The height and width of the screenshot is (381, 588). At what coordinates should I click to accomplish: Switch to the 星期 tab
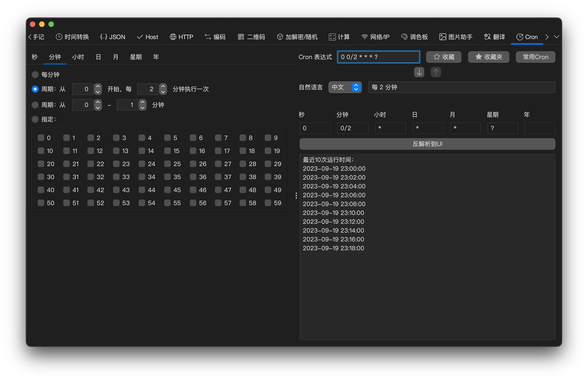(x=136, y=57)
